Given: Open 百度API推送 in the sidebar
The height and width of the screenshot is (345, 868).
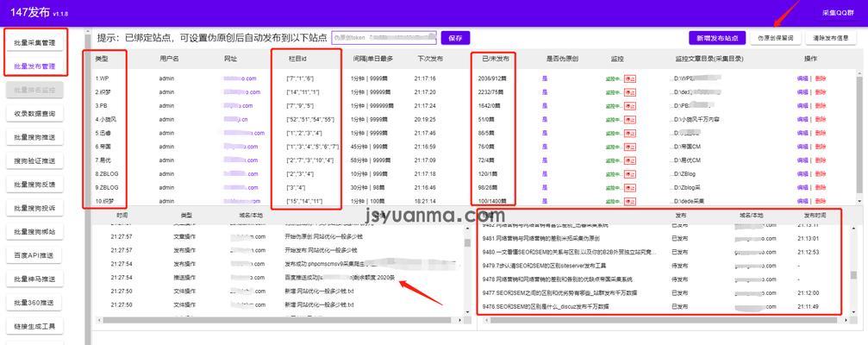Looking at the screenshot, I should (x=34, y=256).
